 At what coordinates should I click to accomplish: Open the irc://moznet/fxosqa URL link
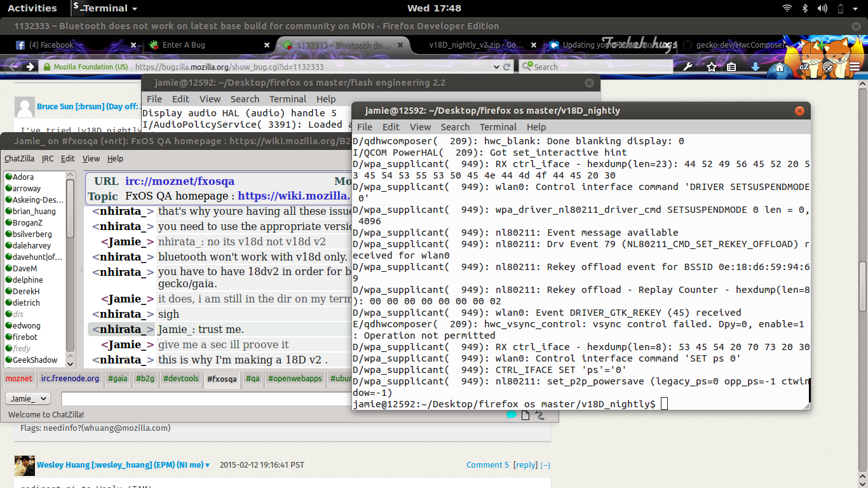(x=179, y=182)
